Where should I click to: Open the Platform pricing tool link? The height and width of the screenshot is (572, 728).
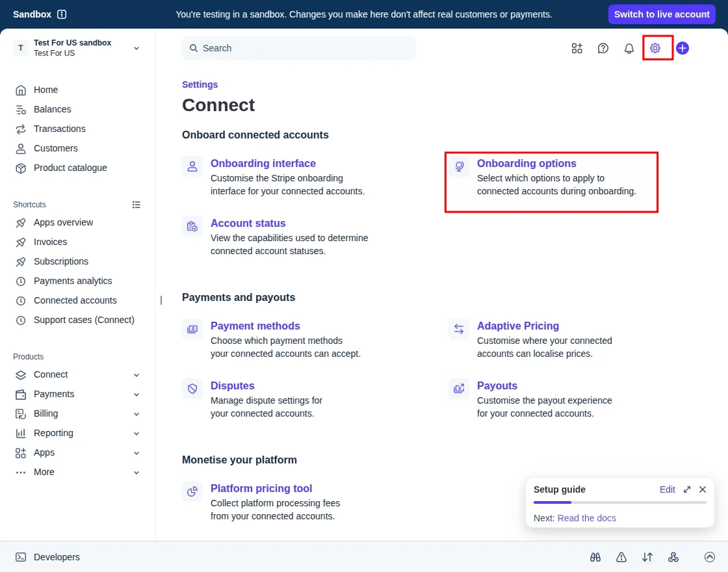(261, 488)
